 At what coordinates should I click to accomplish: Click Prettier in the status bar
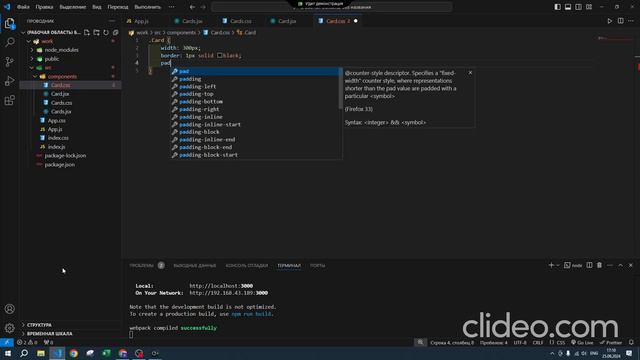point(611,342)
